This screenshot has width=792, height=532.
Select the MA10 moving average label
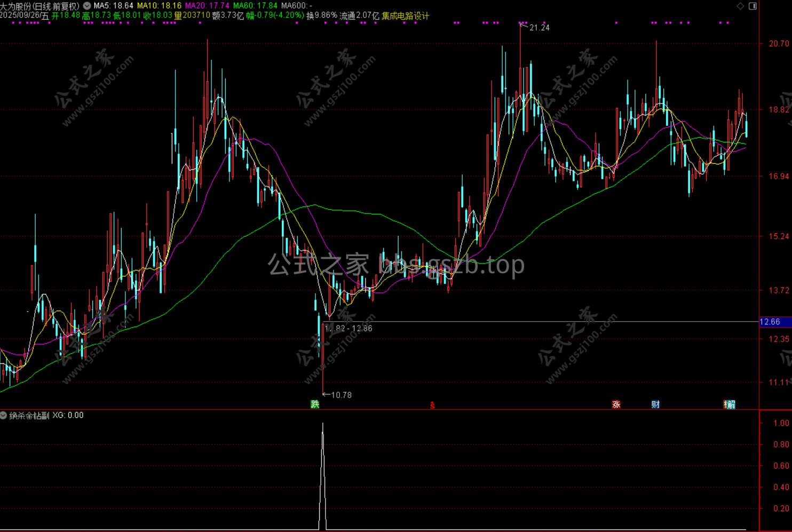point(159,6)
